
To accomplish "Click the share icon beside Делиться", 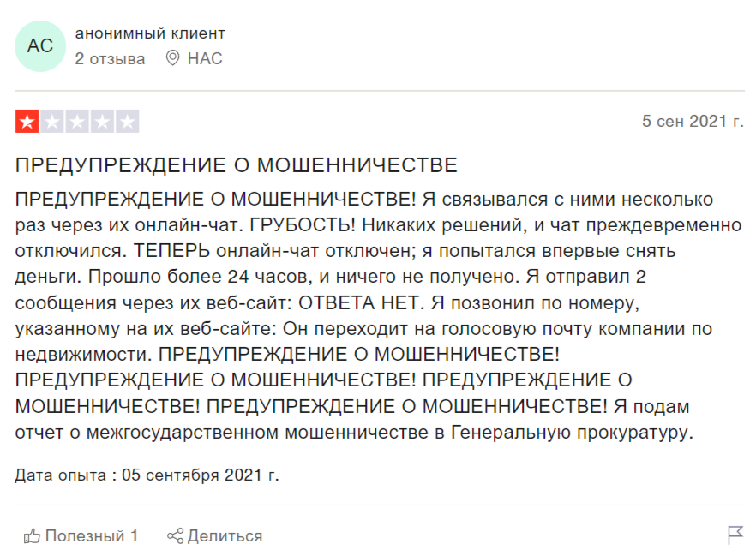I will click(175, 536).
